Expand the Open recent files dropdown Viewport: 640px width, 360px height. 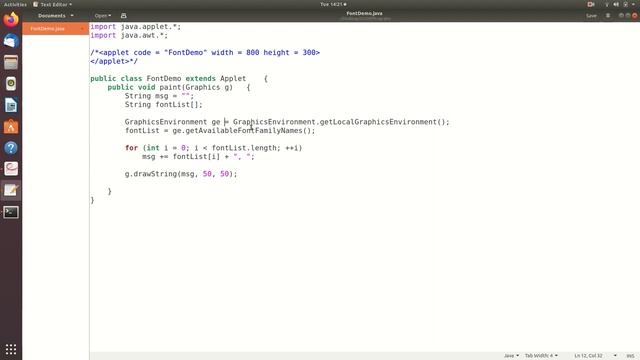click(x=103, y=16)
